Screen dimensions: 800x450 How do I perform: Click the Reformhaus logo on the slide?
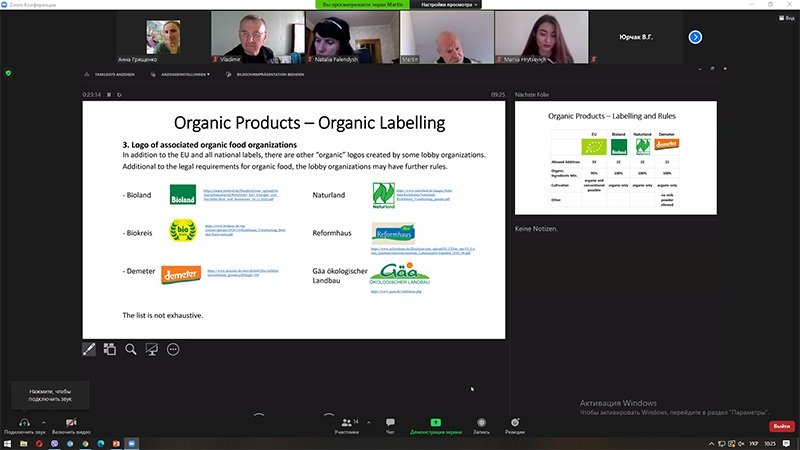pyautogui.click(x=393, y=233)
